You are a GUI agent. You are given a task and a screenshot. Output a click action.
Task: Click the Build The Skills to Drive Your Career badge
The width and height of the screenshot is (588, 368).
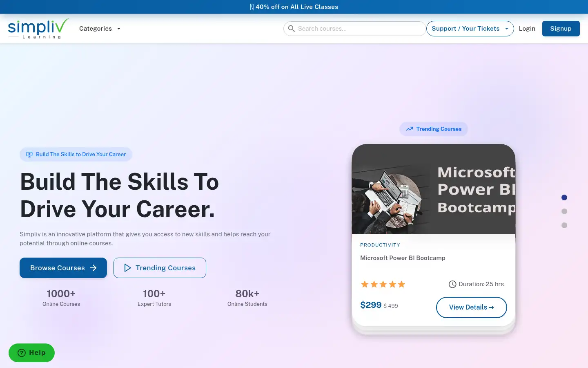pos(76,155)
